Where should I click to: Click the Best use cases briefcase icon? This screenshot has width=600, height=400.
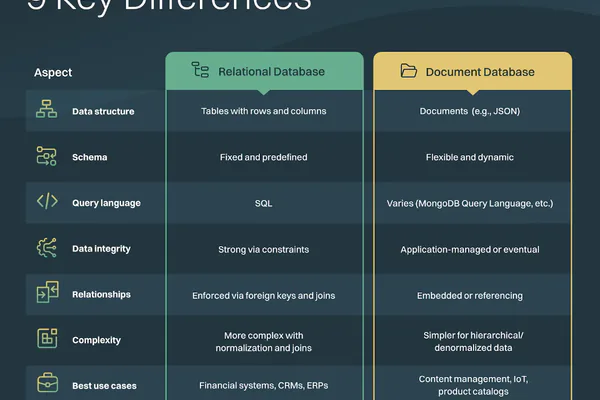coord(47,382)
